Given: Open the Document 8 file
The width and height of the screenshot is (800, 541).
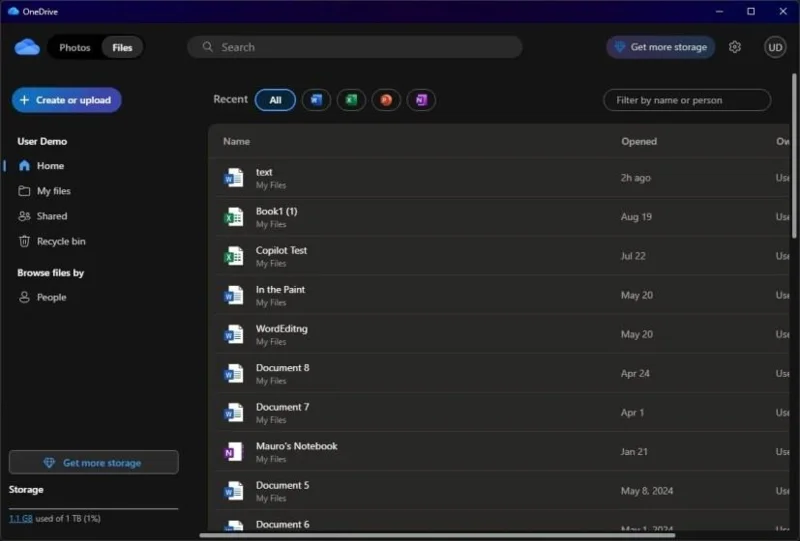Looking at the screenshot, I should coord(282,368).
